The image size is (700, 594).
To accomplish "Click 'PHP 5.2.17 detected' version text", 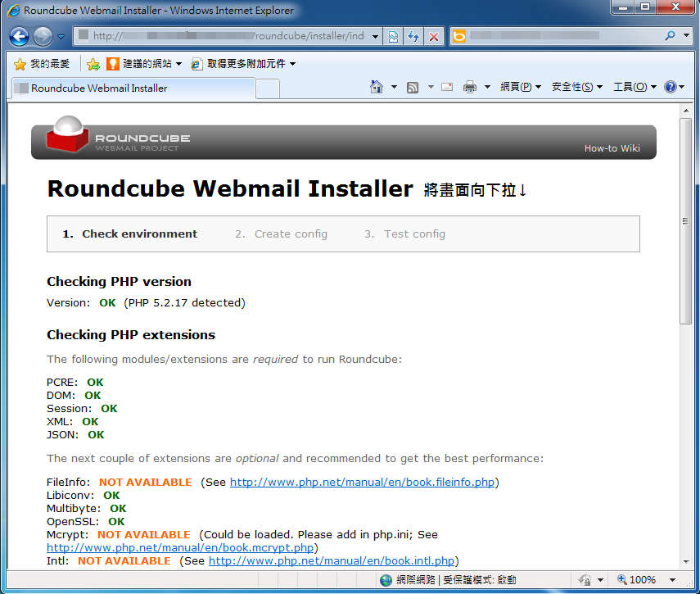I will point(185,303).
